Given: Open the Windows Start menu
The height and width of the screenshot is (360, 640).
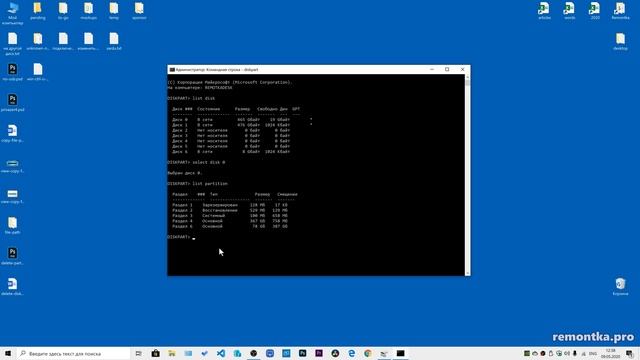Looking at the screenshot, I should tap(8, 353).
